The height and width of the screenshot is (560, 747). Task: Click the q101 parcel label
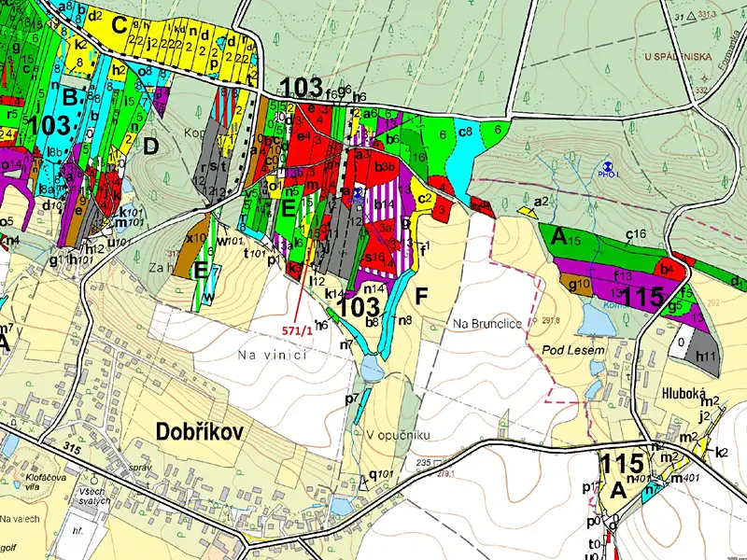[380, 474]
